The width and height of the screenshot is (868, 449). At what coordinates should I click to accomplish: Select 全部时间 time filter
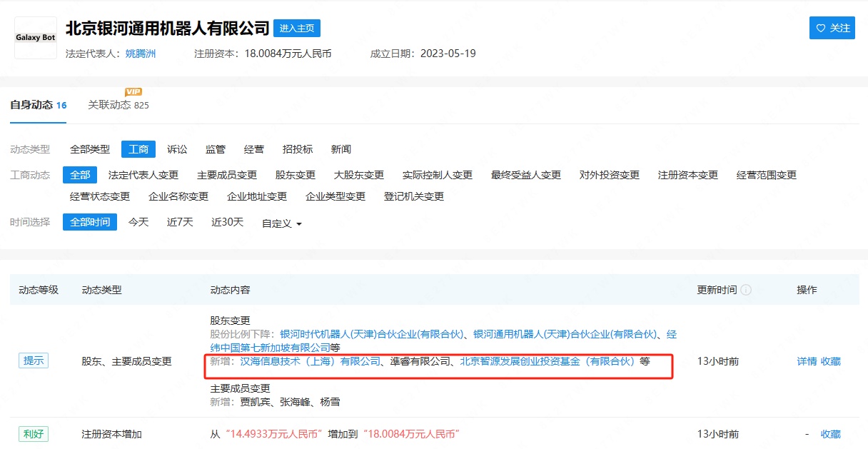90,222
